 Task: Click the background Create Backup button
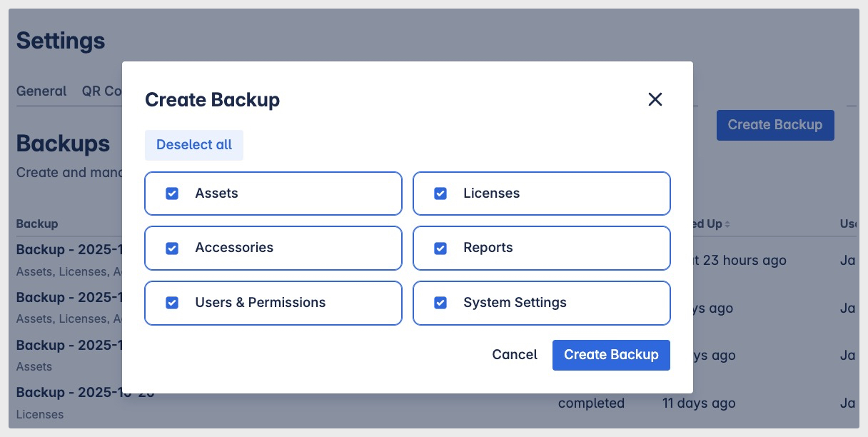tap(775, 125)
